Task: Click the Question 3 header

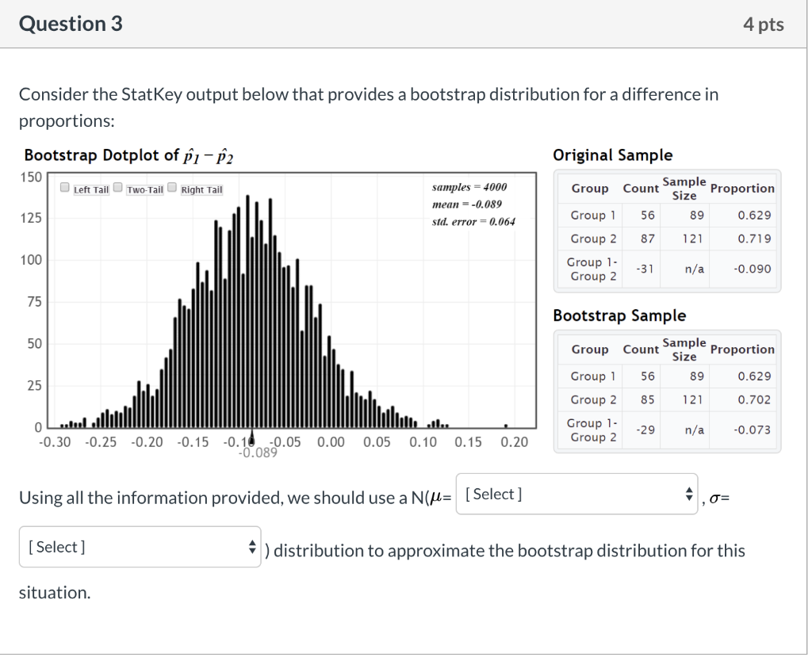Action: pos(71,24)
